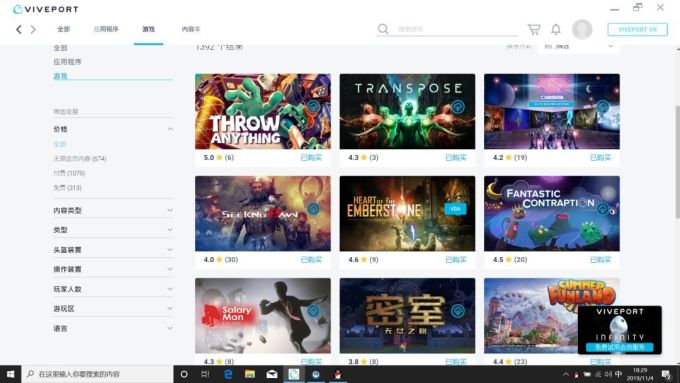Open File Explorer from the taskbar

point(250,374)
